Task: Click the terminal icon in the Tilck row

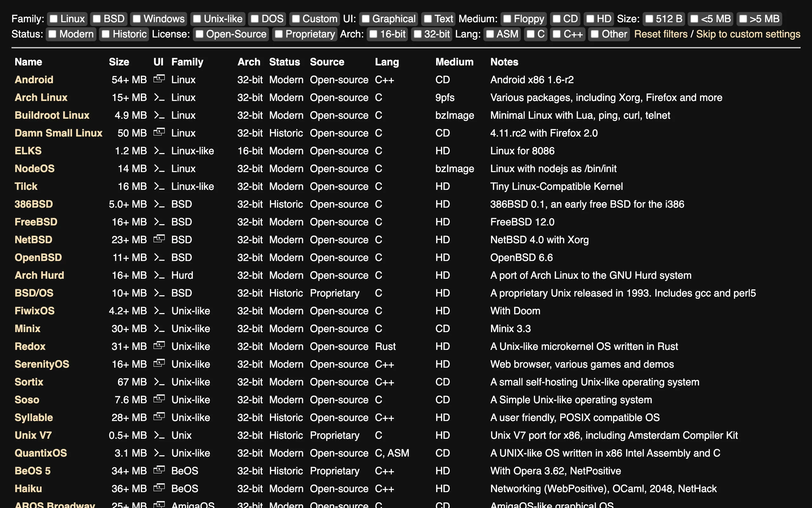Action: click(159, 186)
